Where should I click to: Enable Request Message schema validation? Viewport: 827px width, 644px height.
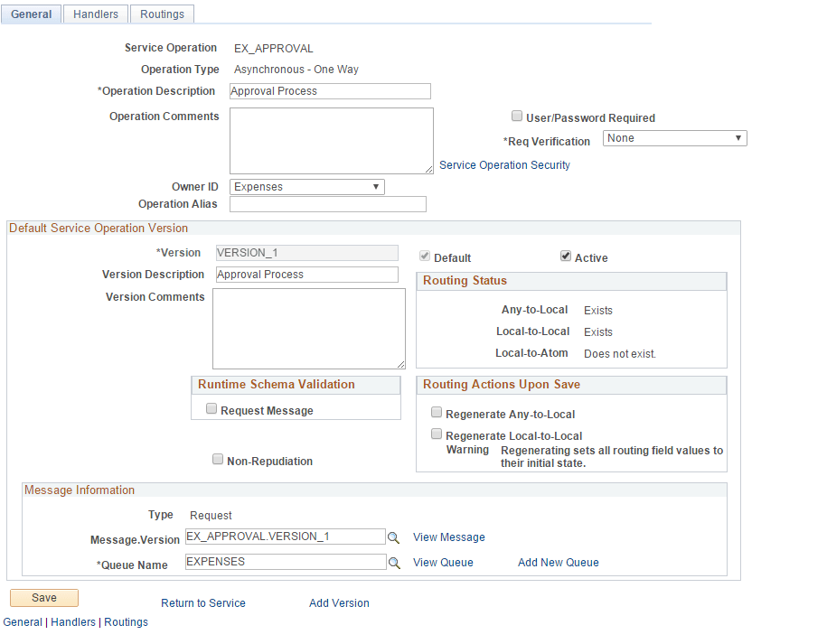pyautogui.click(x=211, y=408)
